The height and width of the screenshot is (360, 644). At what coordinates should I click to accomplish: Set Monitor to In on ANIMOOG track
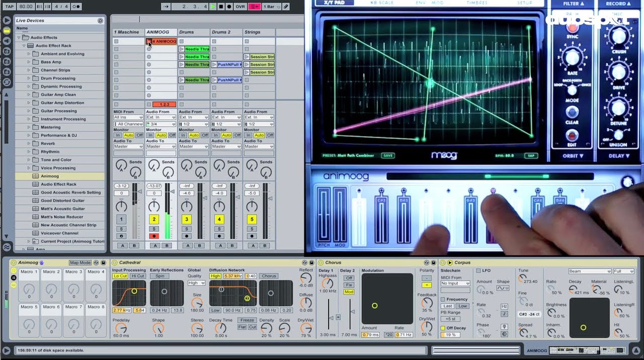[x=150, y=135]
